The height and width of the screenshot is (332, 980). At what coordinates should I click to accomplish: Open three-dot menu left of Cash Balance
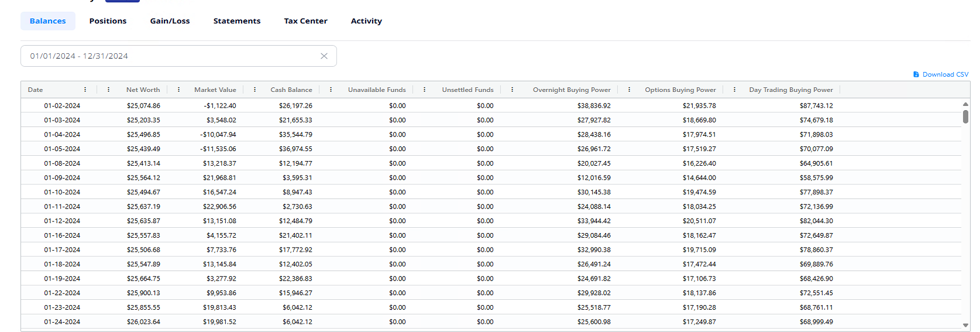(255, 90)
